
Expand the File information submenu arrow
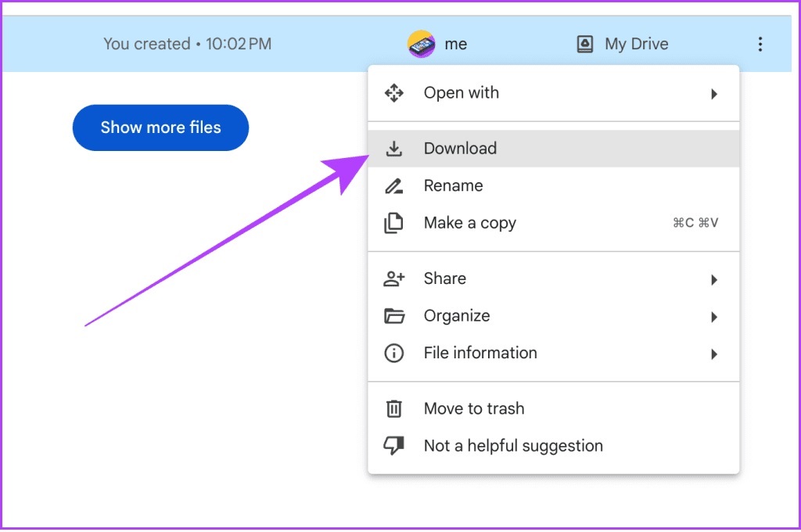click(714, 354)
